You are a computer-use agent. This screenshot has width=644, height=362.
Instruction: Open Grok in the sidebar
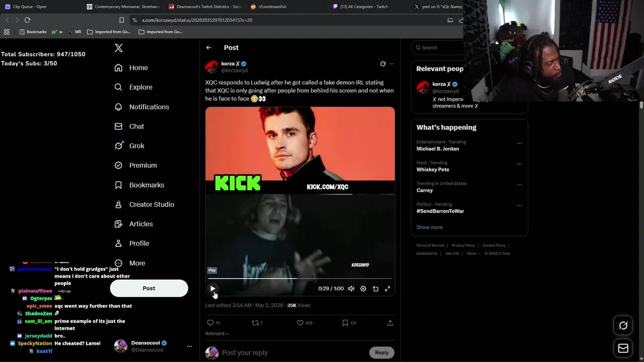click(x=129, y=146)
